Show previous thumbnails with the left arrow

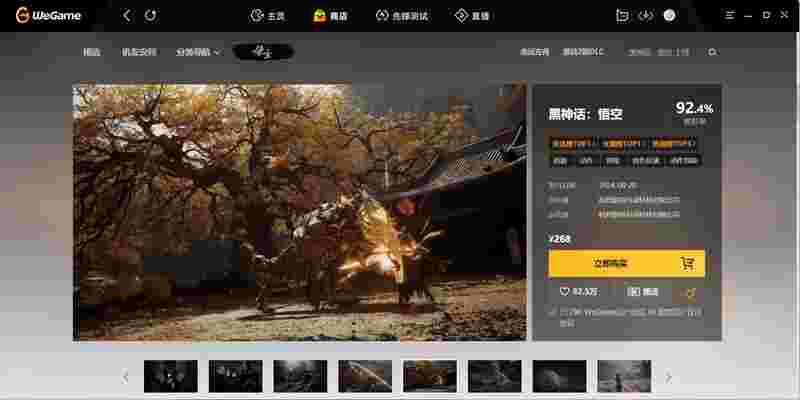(x=125, y=377)
